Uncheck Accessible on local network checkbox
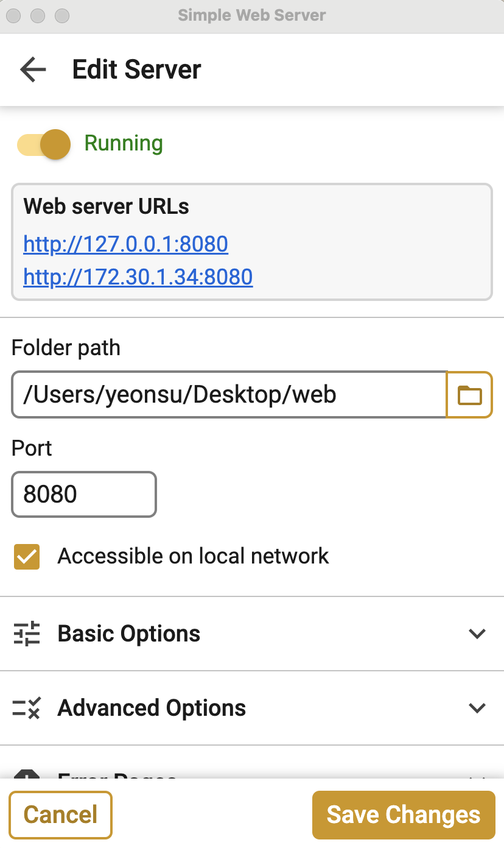 [x=27, y=557]
